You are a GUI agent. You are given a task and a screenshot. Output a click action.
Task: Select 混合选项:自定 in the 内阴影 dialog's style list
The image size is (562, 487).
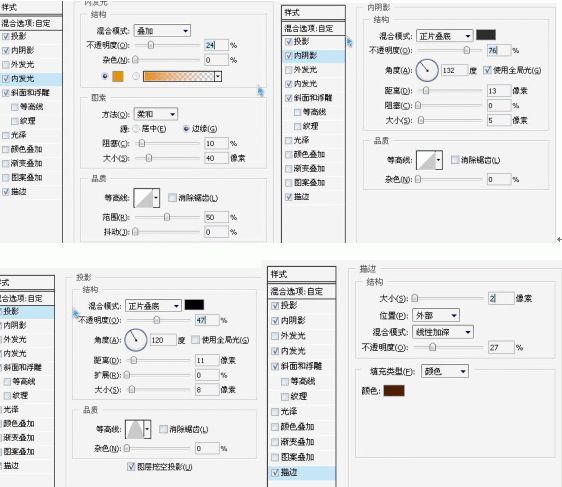pyautogui.click(x=309, y=28)
